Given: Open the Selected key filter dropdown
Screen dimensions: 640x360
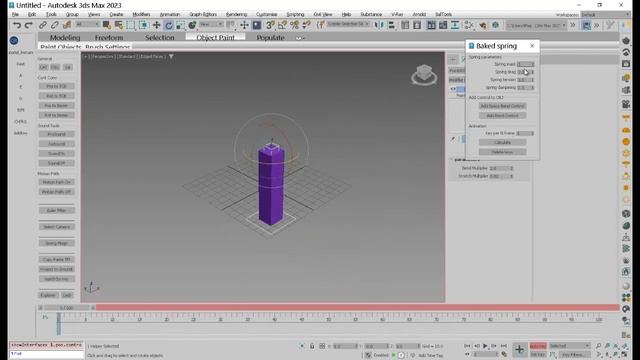Looking at the screenshot, I should 569,346.
